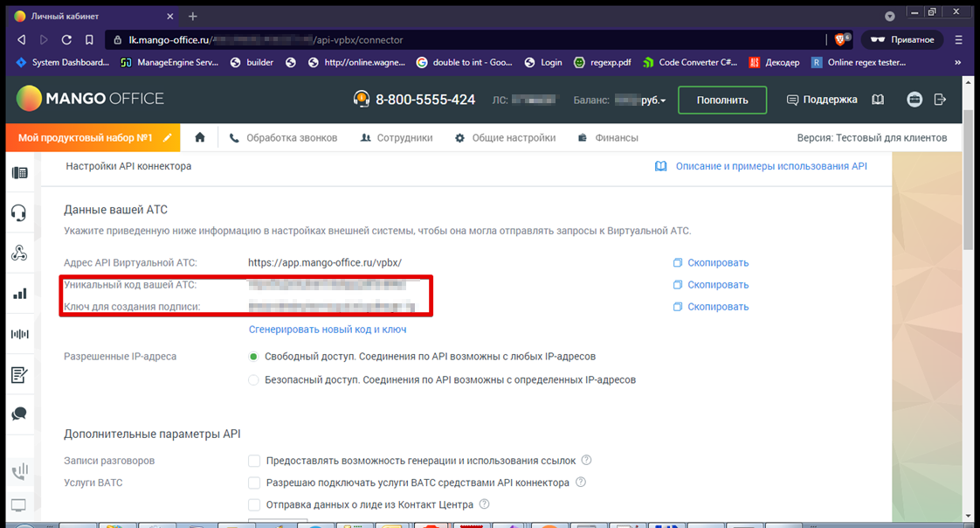Expand hidden bookmarks chevron in bookmarks bar
Viewport: 980px width, 528px height.
(957, 62)
